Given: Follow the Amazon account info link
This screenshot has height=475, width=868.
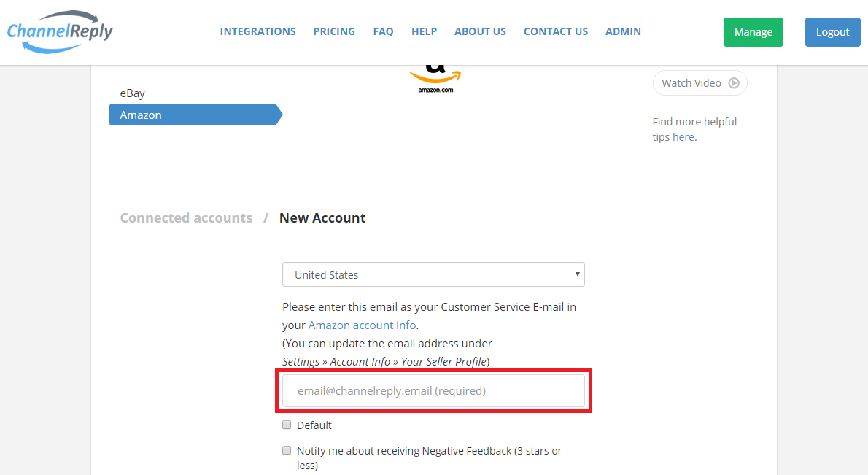Looking at the screenshot, I should (362, 325).
